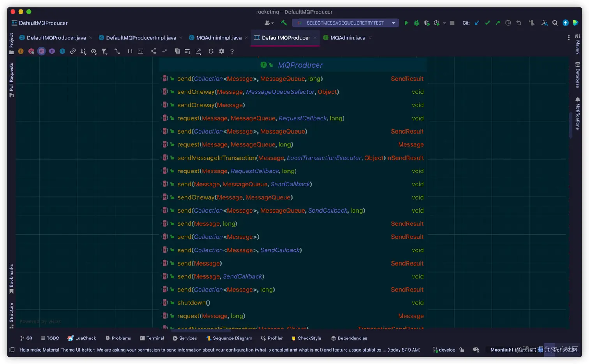Image resolution: width=589 pixels, height=364 pixels.
Task: Open diagram help question mark
Action: pos(232,51)
